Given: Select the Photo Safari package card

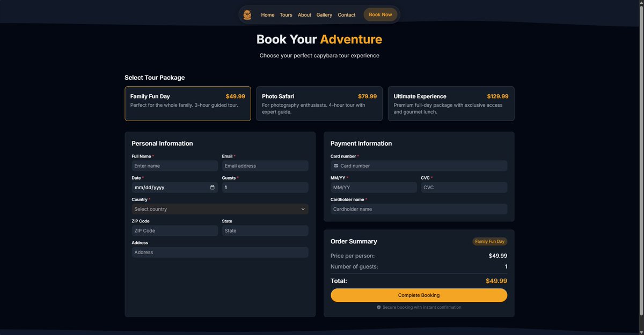Looking at the screenshot, I should [319, 103].
